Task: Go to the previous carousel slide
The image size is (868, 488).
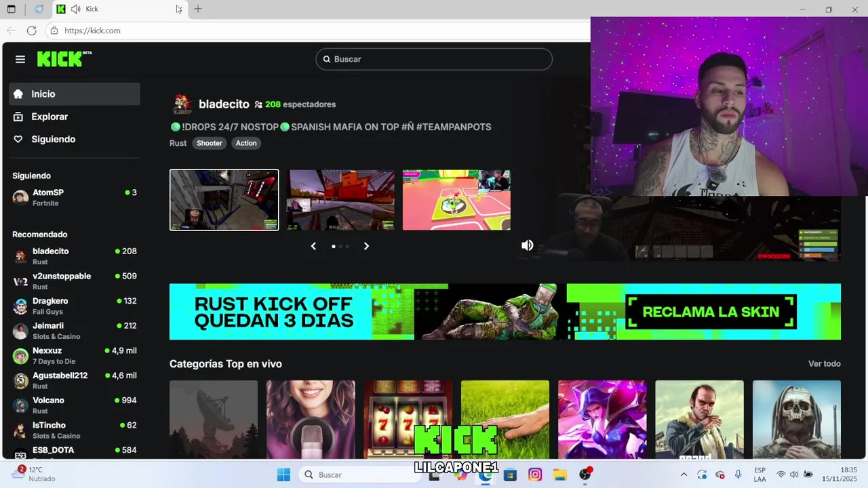Action: coord(313,246)
